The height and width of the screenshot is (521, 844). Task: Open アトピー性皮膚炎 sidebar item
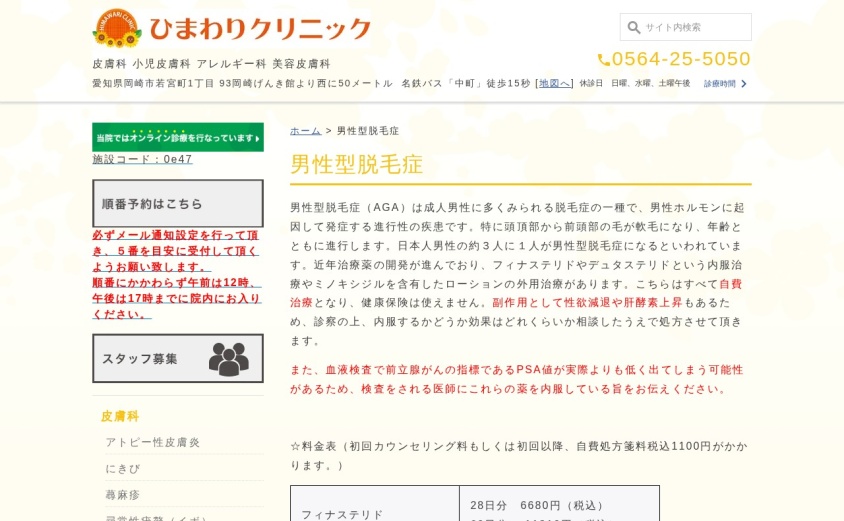point(153,442)
